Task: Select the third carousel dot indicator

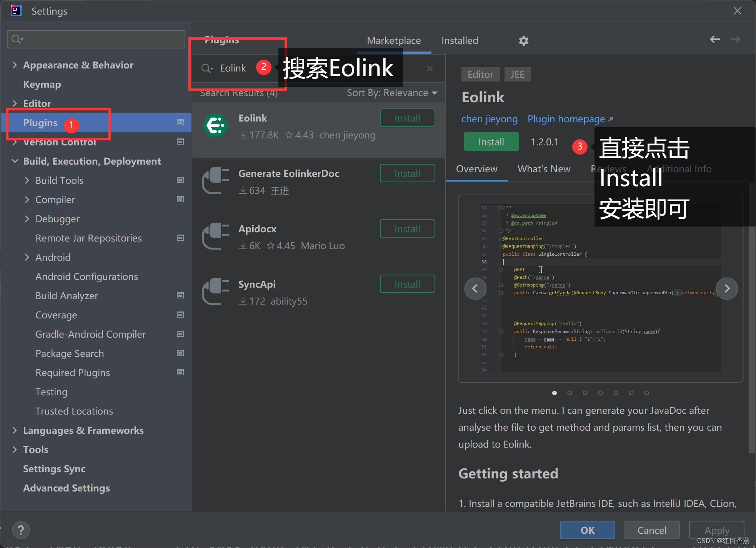Action: [585, 393]
